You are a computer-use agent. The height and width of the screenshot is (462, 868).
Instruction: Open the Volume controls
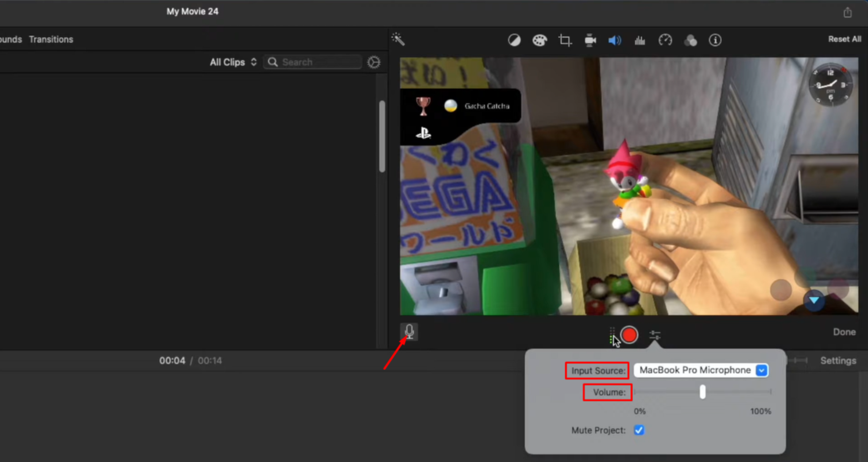point(615,40)
